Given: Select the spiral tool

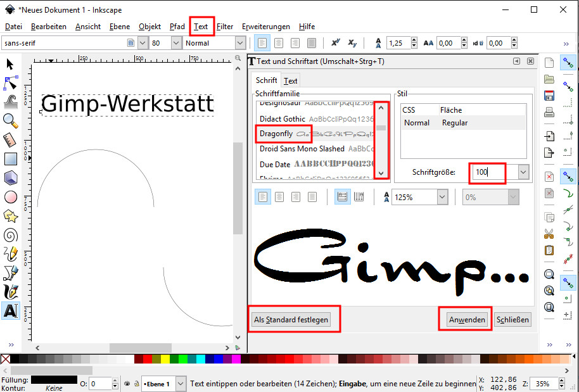Looking at the screenshot, I should [10, 235].
